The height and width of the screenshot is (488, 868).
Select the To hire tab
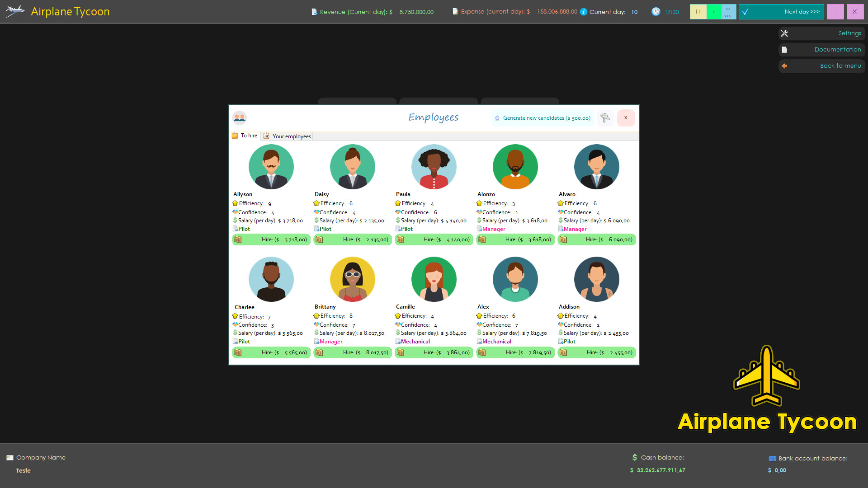pos(245,136)
